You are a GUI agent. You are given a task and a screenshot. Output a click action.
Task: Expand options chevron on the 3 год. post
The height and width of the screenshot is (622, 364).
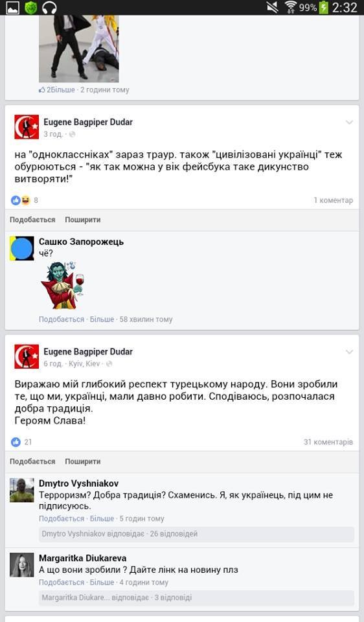pyautogui.click(x=349, y=122)
